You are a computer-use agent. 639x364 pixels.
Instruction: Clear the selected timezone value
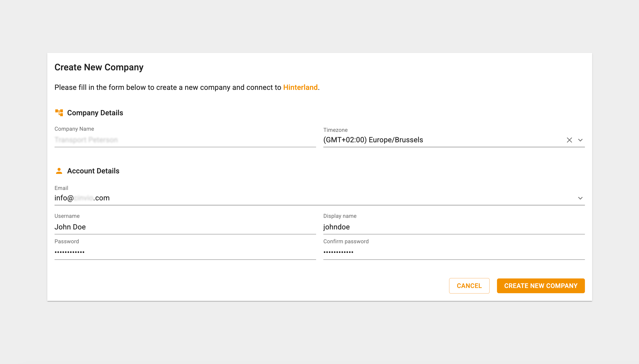tap(569, 140)
